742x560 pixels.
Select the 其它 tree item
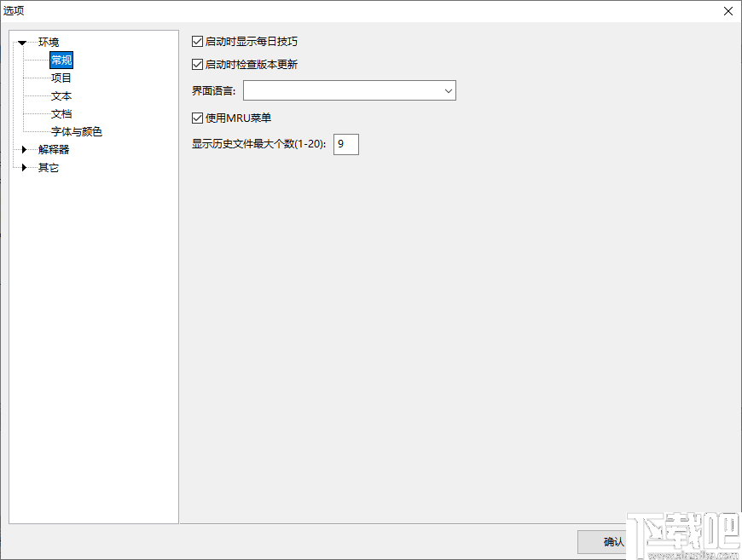[48, 167]
